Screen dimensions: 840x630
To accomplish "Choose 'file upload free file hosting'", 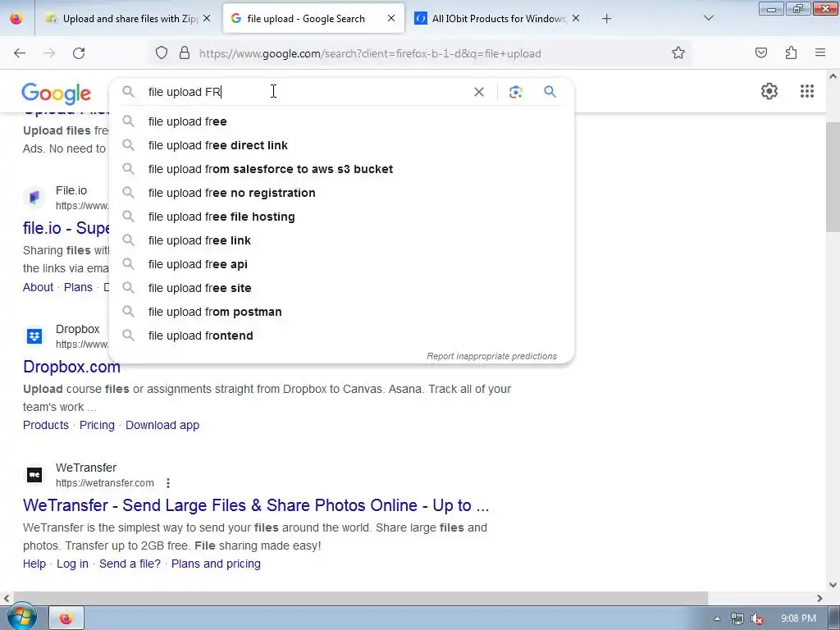I will (x=341, y=217).
